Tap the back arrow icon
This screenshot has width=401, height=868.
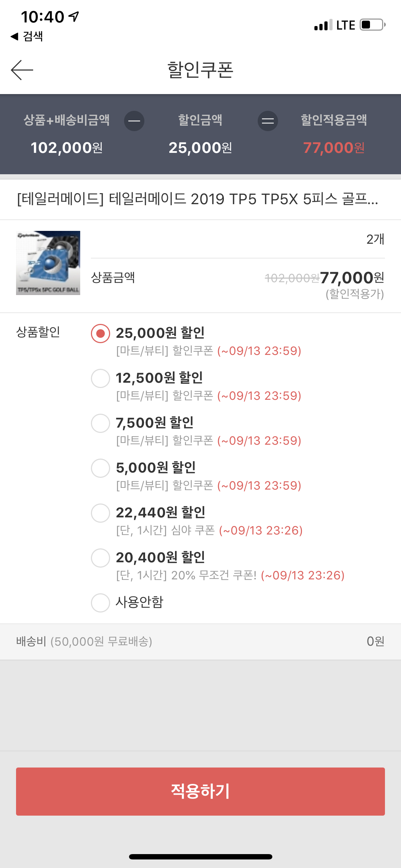(22, 70)
